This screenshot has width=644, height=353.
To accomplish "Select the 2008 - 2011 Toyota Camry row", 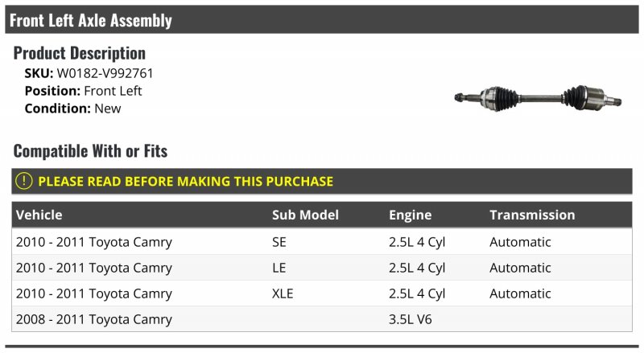I will pos(94,319).
